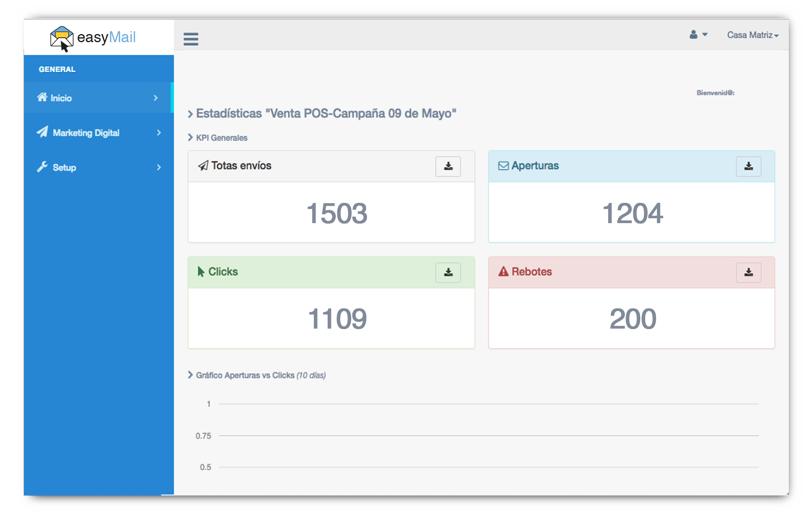
Task: Download the Totas envíos report
Action: tap(448, 166)
